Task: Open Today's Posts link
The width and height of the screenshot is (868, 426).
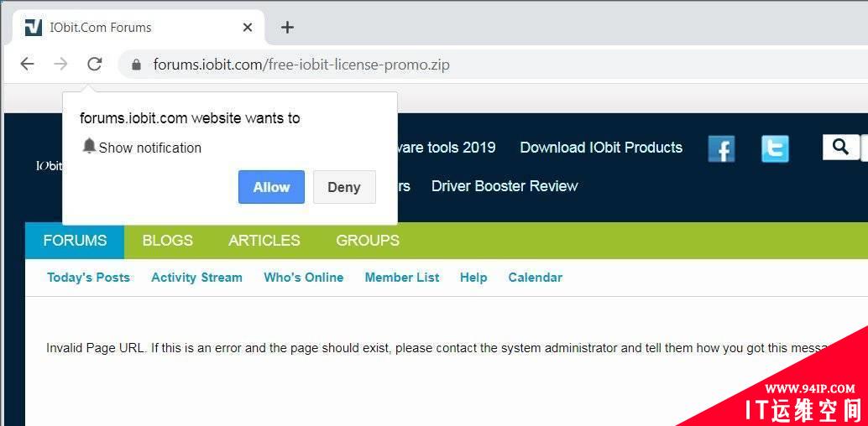Action: (89, 278)
